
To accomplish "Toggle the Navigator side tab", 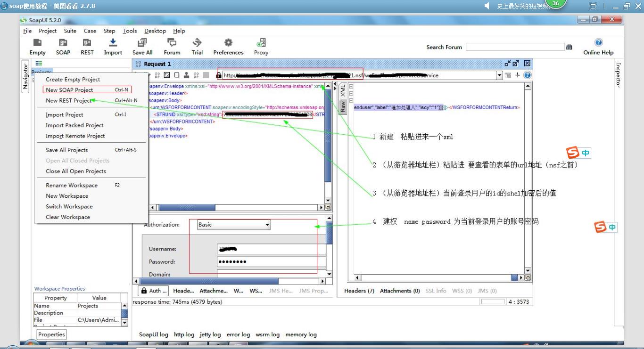I will [25, 76].
